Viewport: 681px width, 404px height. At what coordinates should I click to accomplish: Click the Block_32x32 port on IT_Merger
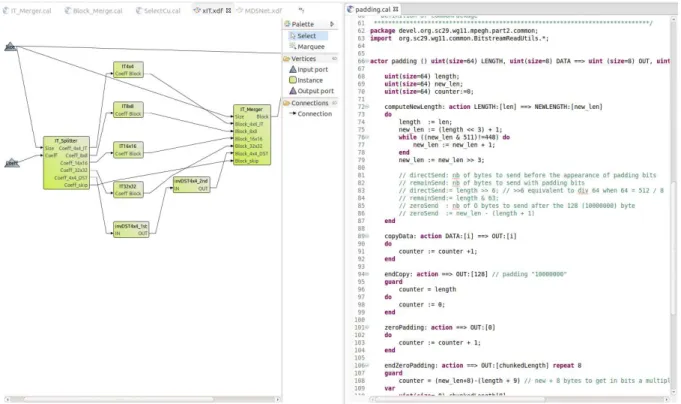click(248, 146)
